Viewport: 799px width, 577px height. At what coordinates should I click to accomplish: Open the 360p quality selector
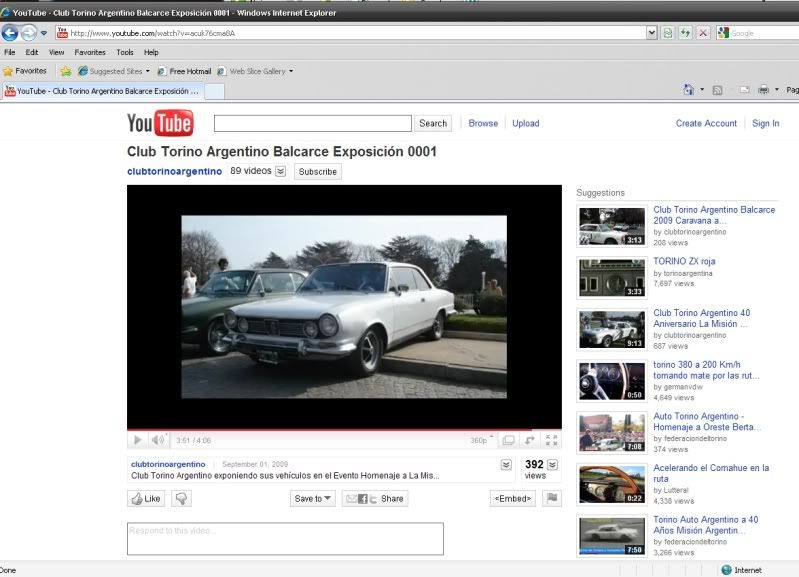point(482,440)
